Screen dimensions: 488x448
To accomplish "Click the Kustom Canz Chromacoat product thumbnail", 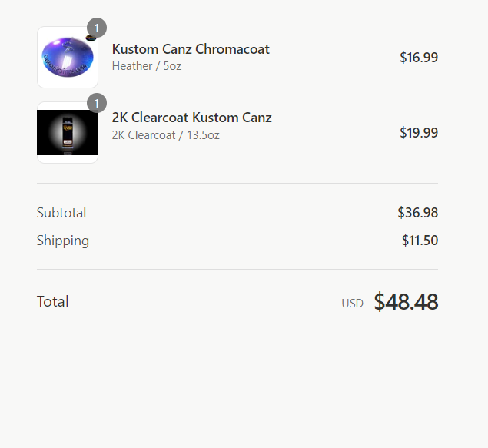I will [67, 58].
